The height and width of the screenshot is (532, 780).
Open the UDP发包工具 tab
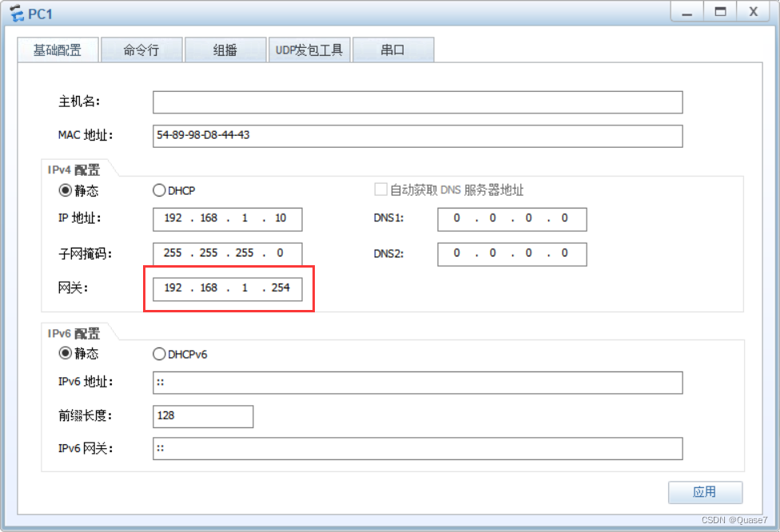click(309, 50)
